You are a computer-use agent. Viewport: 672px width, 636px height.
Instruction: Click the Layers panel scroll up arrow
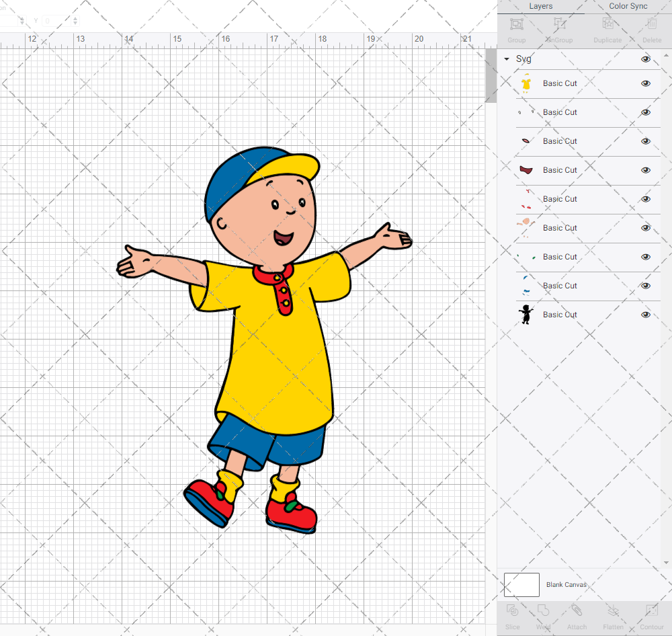tap(665, 56)
